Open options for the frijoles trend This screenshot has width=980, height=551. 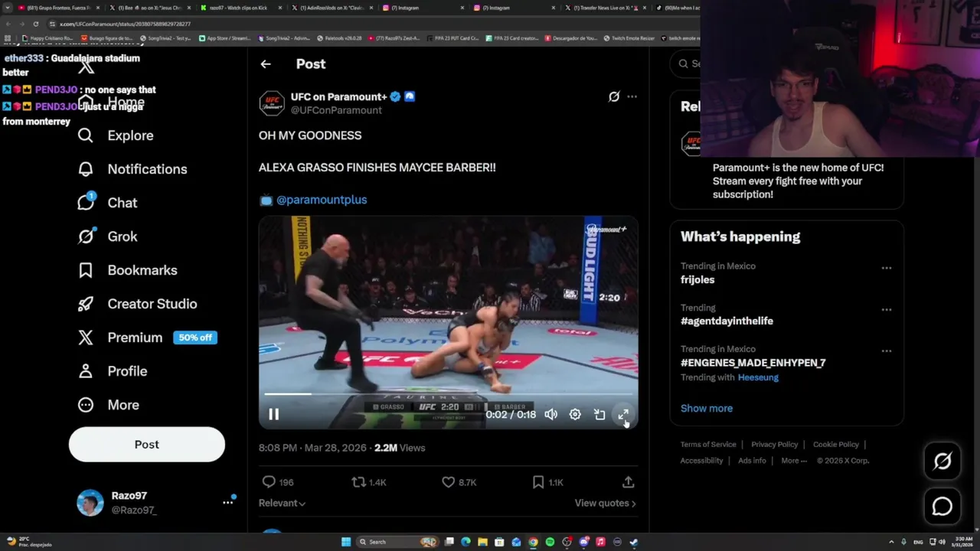(886, 268)
